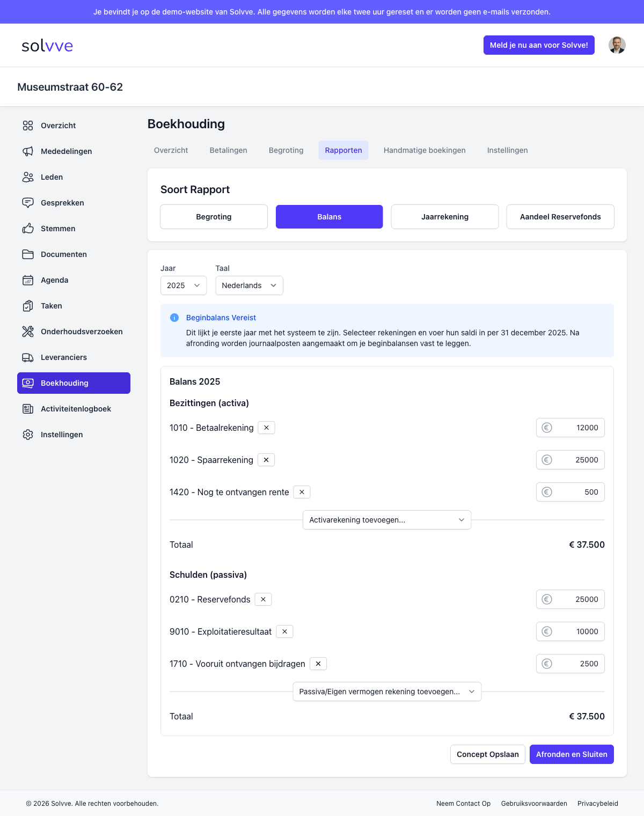This screenshot has height=816, width=644.
Task: Expand the Taal Nederlands dropdown
Action: pos(249,285)
